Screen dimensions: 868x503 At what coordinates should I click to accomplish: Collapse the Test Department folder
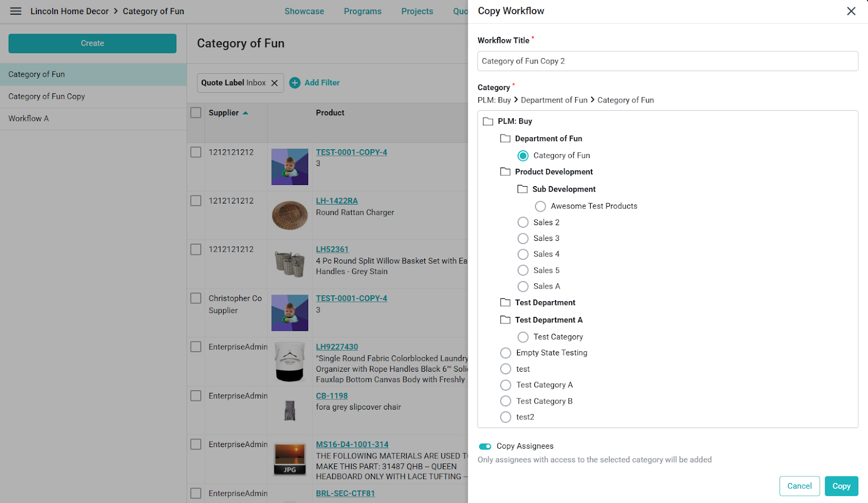point(505,303)
